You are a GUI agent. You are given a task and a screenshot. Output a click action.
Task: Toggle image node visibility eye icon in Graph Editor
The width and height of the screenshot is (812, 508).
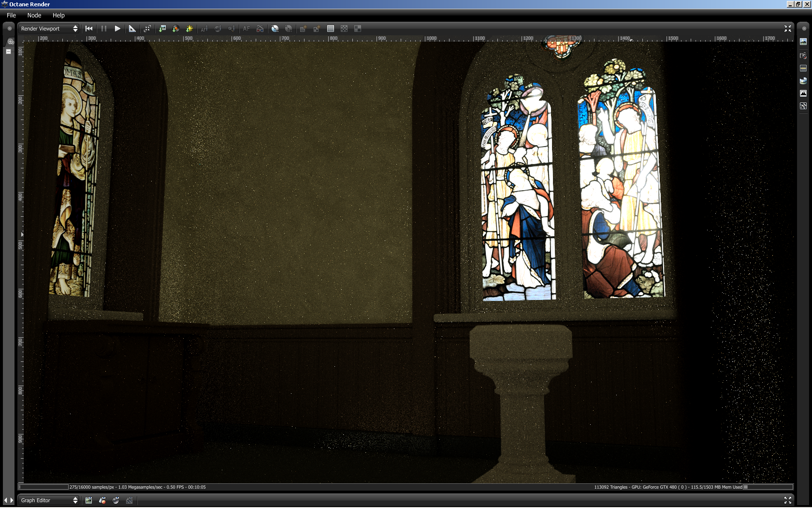pyautogui.click(x=88, y=500)
